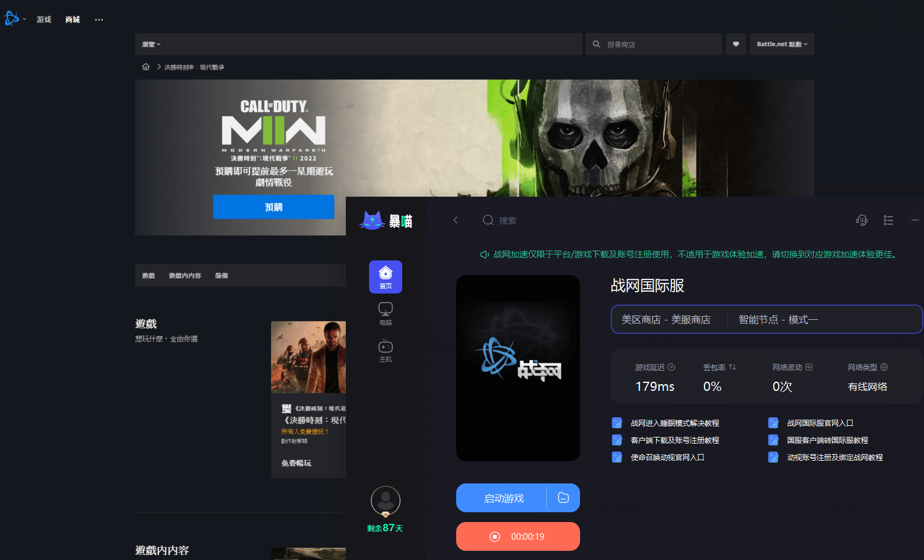The height and width of the screenshot is (560, 924).
Task: Click the 启动游戏 launch button
Action: click(x=502, y=498)
